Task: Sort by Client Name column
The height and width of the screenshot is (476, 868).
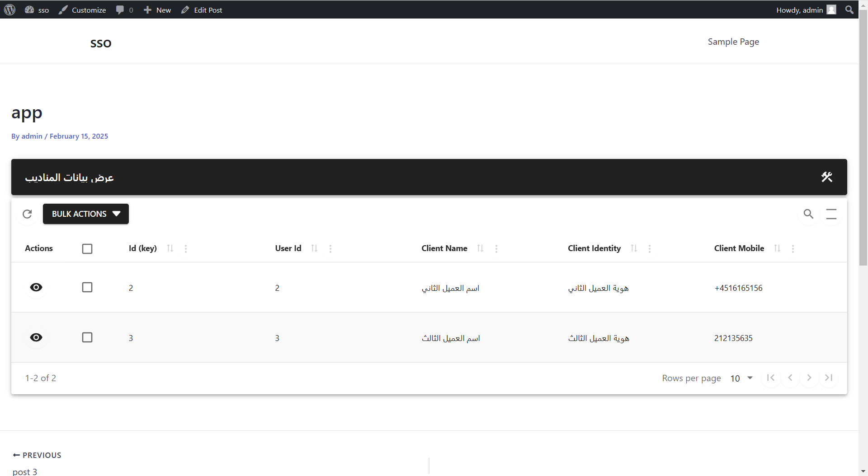Action: click(480, 248)
